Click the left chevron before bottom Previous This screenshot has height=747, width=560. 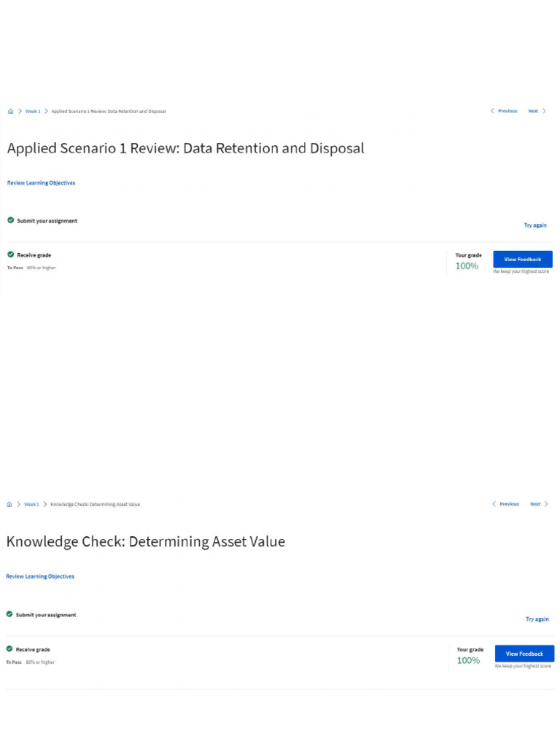(494, 504)
